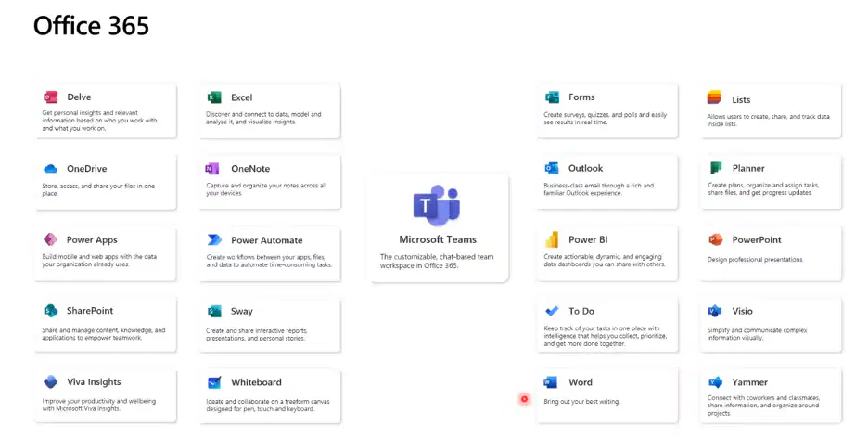Click the Power Automate icon

[x=214, y=239]
